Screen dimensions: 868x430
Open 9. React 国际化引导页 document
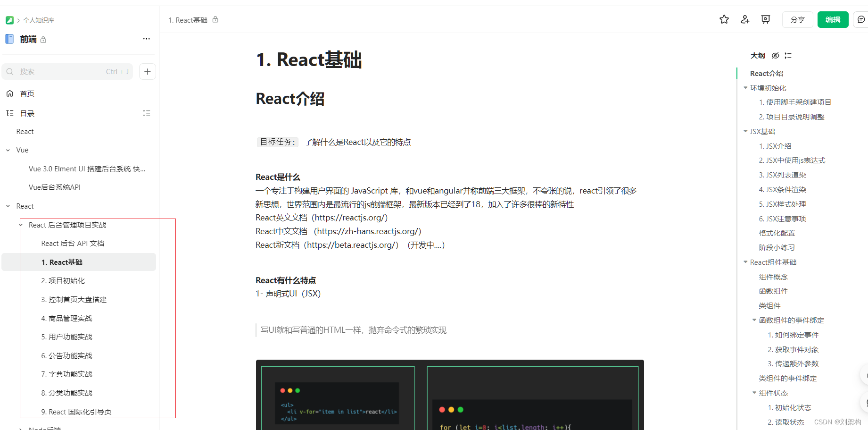pos(76,412)
